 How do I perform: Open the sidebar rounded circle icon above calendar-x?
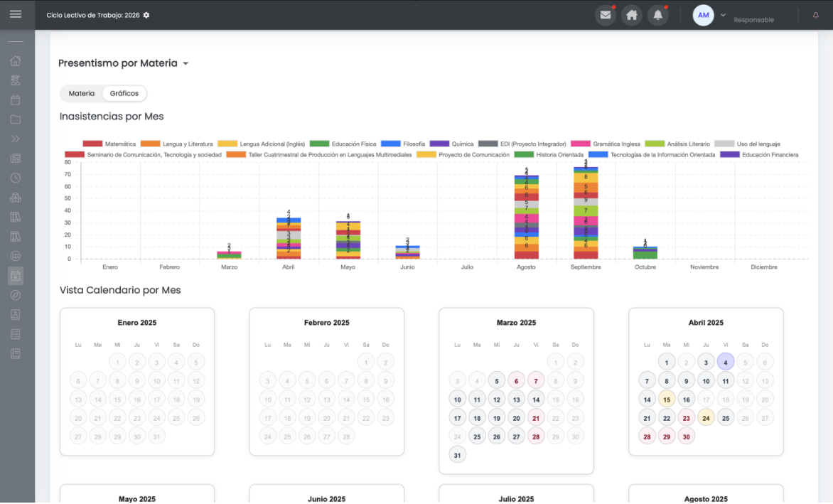click(x=16, y=256)
